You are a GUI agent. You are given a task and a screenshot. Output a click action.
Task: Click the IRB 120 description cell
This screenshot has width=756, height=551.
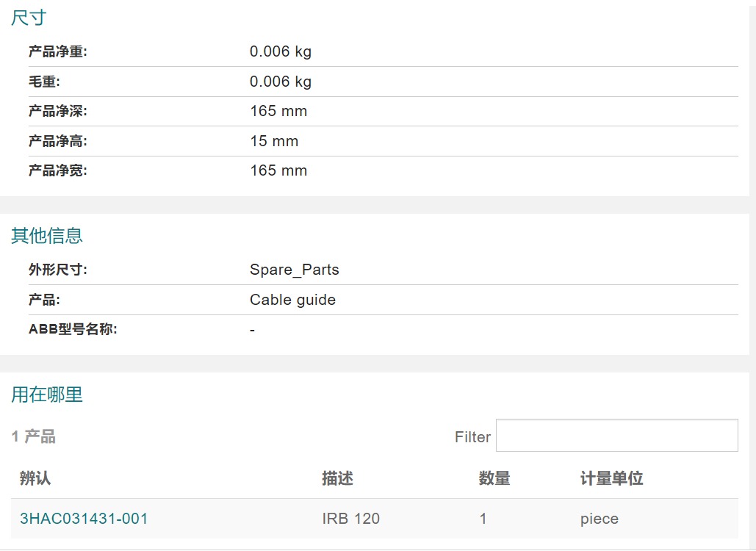[x=351, y=519]
